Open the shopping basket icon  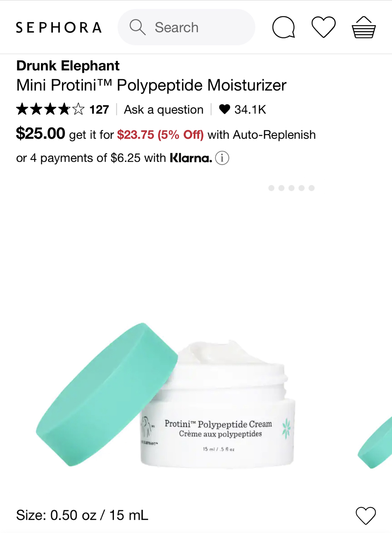coord(364,27)
